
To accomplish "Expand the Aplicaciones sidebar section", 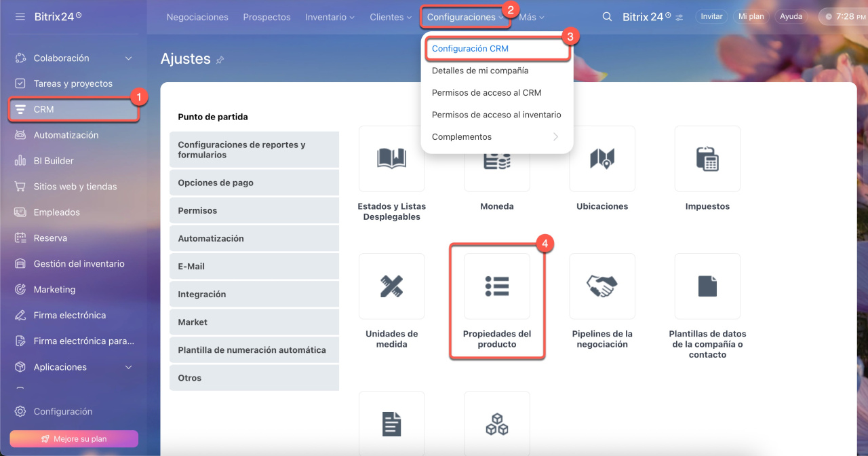I will (x=129, y=367).
